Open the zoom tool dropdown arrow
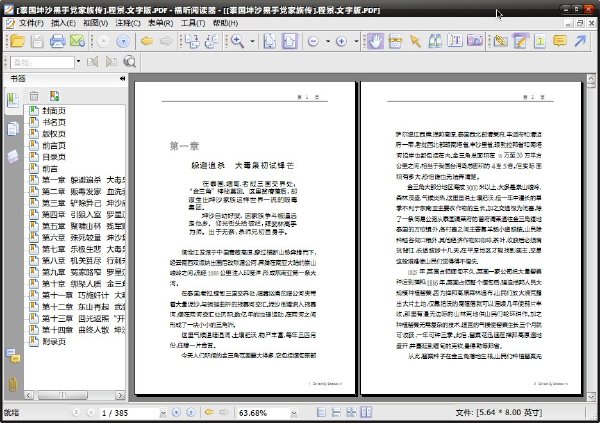Viewport: 600px width, 423px height. point(252,41)
